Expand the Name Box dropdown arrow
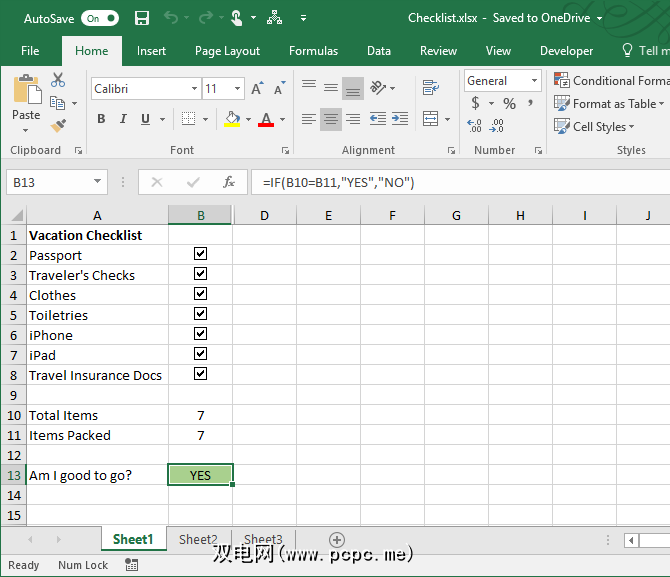 (98, 182)
